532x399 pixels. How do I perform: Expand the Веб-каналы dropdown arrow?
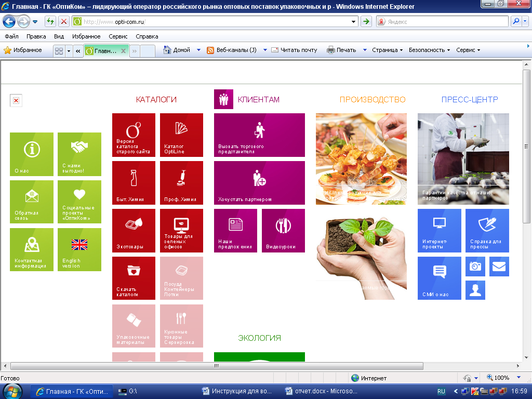click(x=265, y=50)
